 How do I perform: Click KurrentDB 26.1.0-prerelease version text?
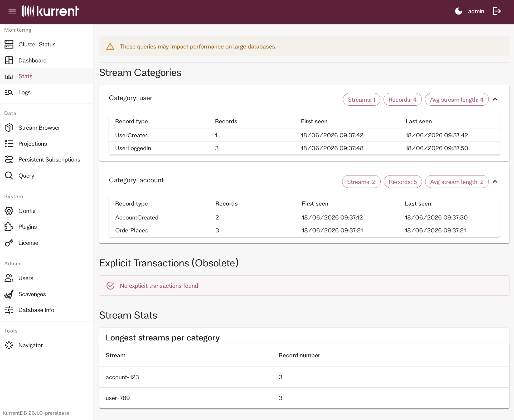[36, 413]
